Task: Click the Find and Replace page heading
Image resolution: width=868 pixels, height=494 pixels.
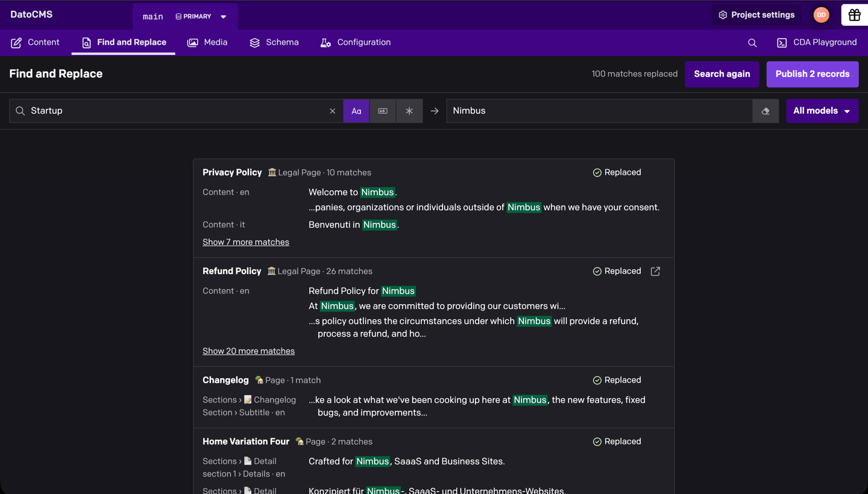Action: [x=56, y=74]
